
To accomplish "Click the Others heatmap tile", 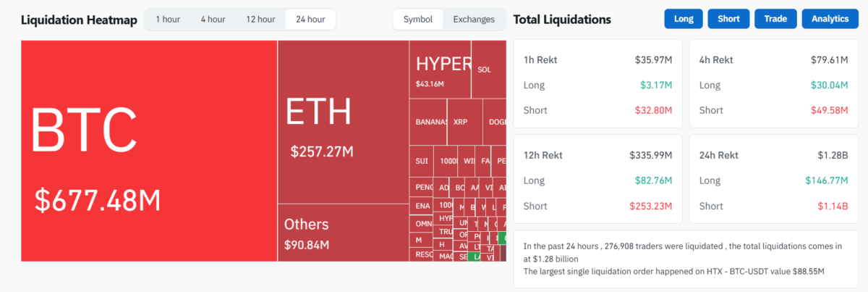I will [x=343, y=232].
